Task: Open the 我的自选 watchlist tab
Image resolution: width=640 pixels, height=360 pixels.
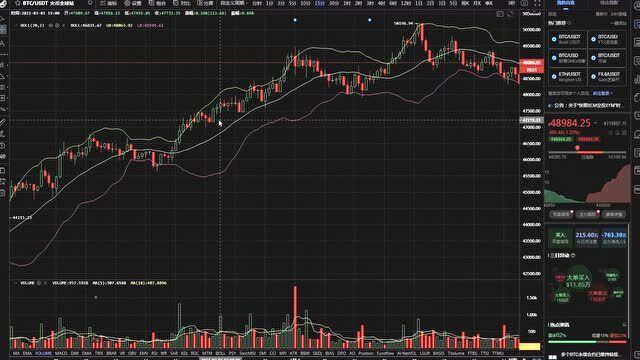Action: [566, 3]
